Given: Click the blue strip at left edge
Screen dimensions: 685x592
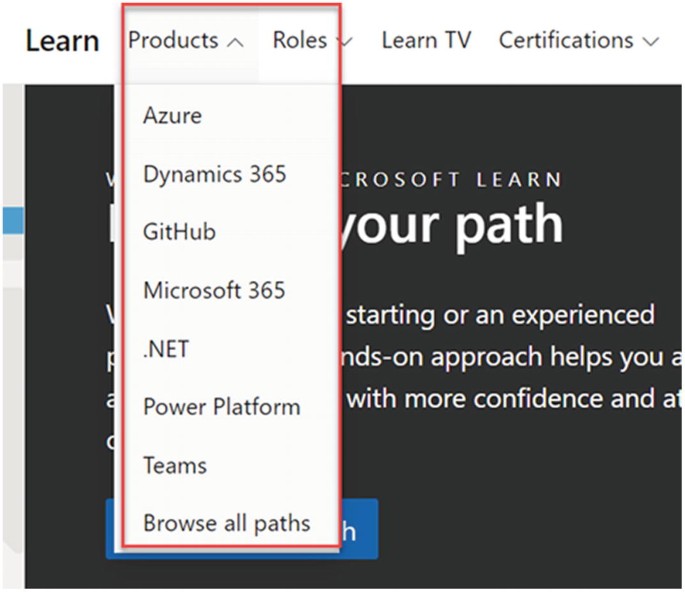Looking at the screenshot, I should [x=11, y=220].
